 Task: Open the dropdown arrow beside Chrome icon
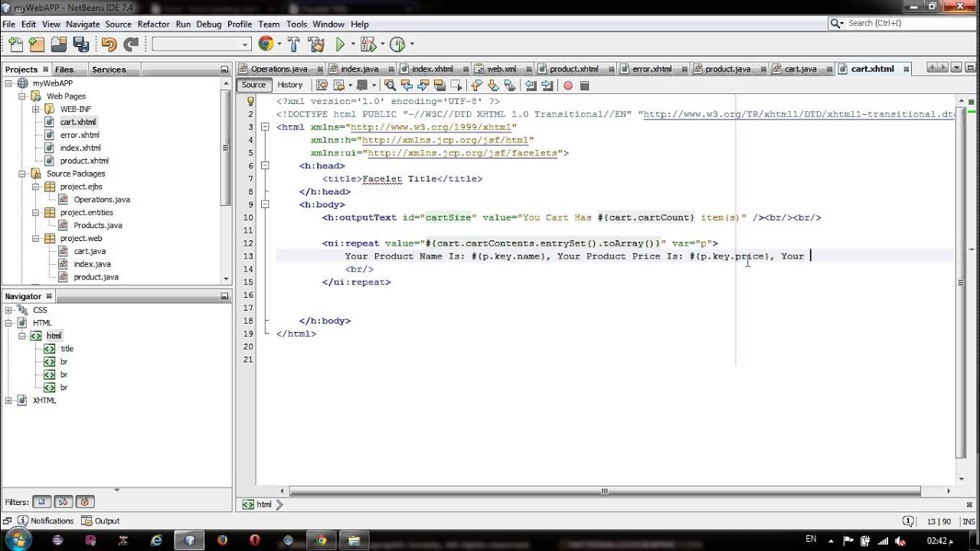(279, 44)
